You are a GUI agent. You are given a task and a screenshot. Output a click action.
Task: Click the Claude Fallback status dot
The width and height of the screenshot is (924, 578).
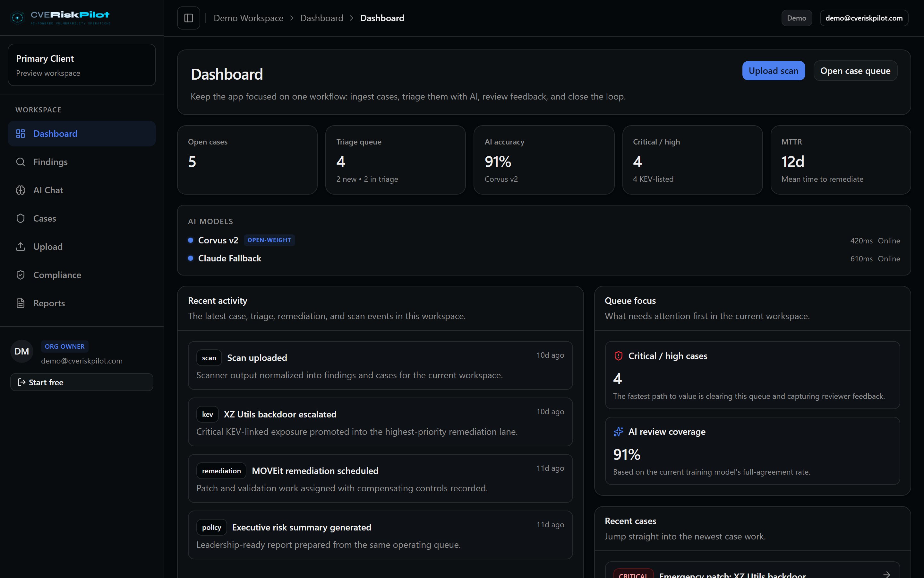point(191,258)
